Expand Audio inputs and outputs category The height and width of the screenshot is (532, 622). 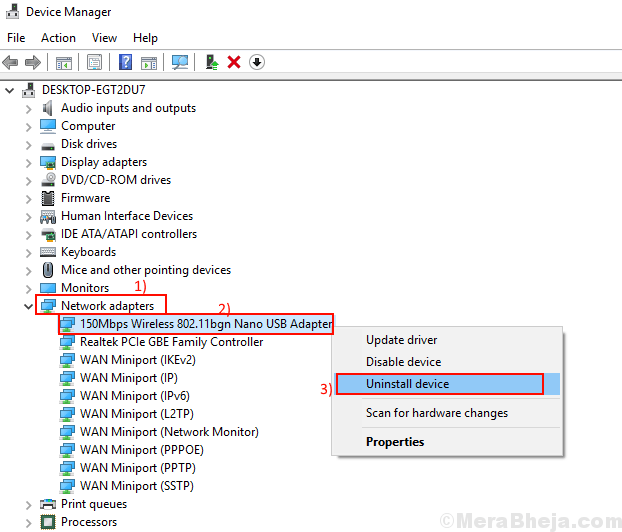[28, 109]
